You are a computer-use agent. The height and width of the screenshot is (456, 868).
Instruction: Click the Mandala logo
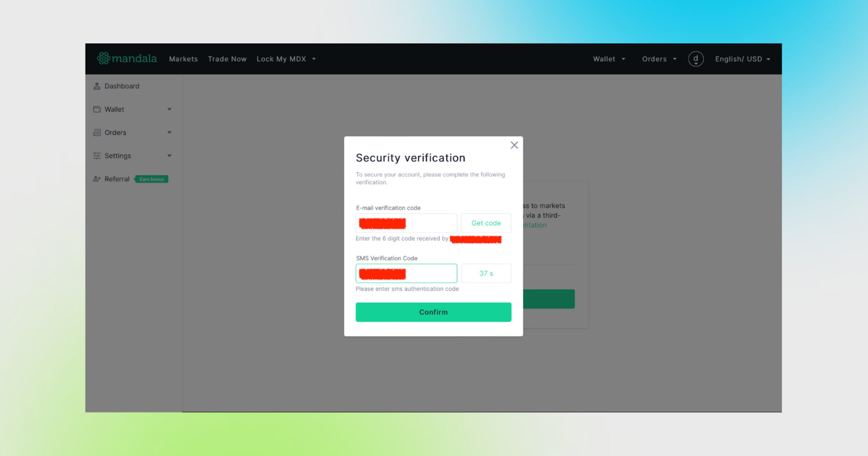127,59
